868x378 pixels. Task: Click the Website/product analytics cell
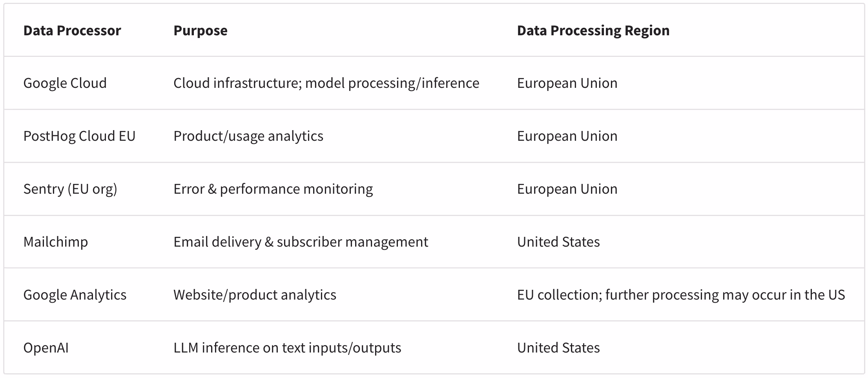click(255, 295)
